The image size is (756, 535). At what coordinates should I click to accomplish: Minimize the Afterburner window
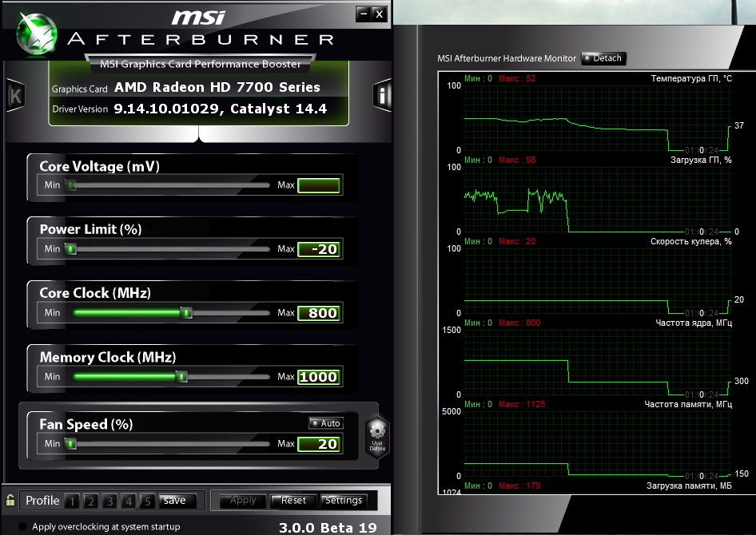pyautogui.click(x=364, y=14)
